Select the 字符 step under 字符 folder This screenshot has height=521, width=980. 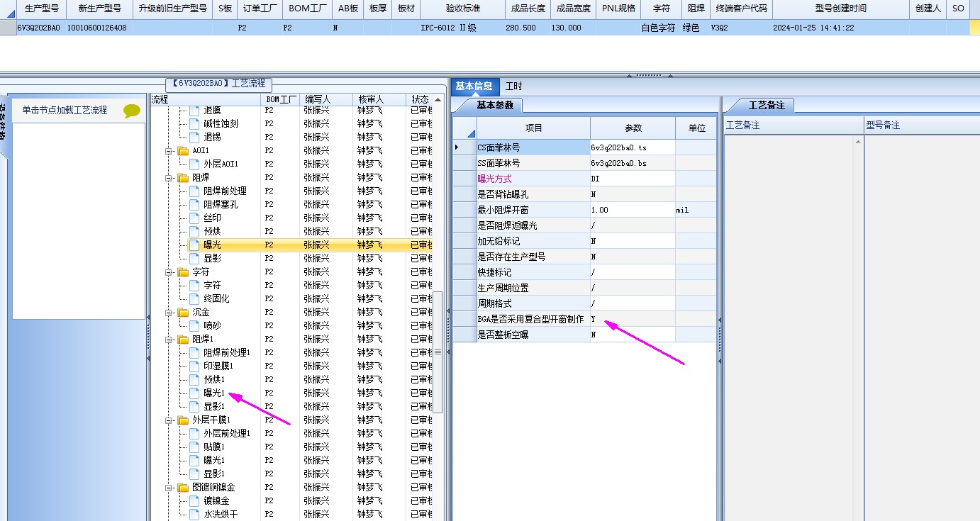212,285
